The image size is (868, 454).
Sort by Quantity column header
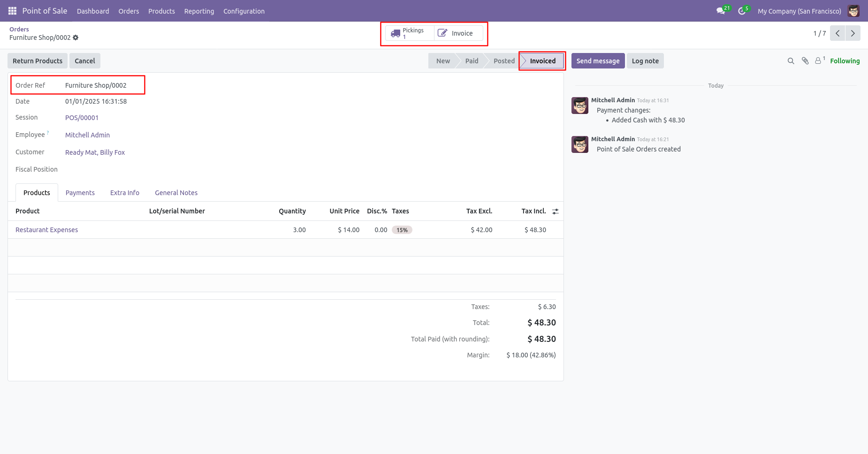tap(292, 211)
